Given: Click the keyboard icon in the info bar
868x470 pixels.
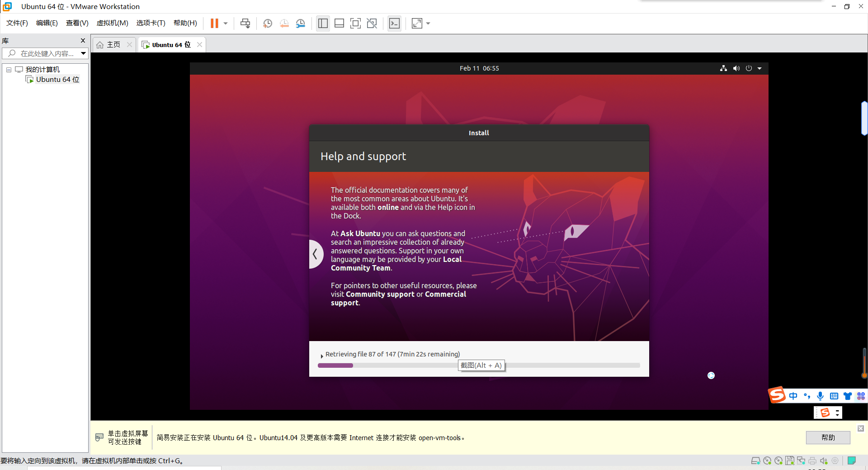Looking at the screenshot, I should coord(99,437).
